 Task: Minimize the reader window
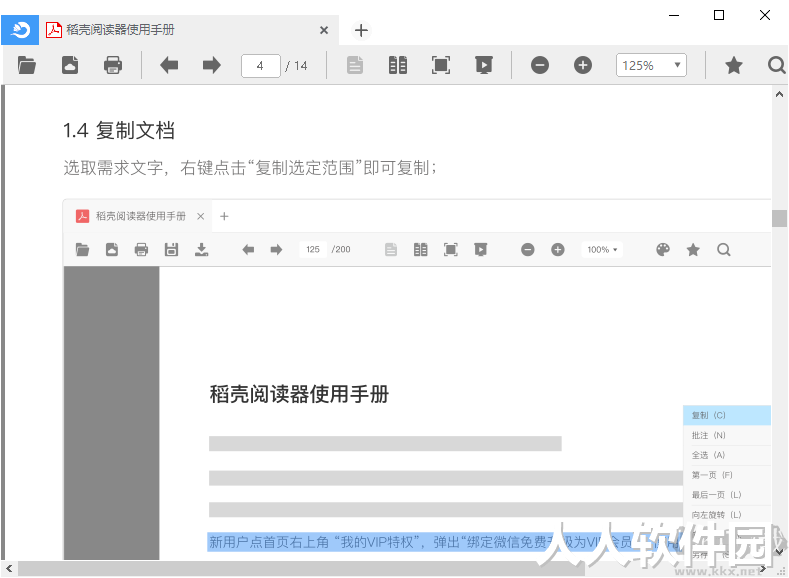point(674,15)
